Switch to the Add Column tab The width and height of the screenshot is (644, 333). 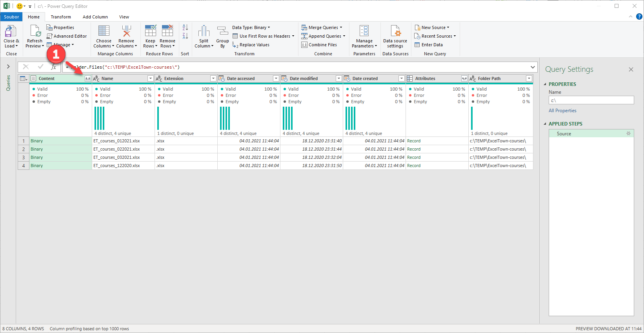pyautogui.click(x=95, y=17)
